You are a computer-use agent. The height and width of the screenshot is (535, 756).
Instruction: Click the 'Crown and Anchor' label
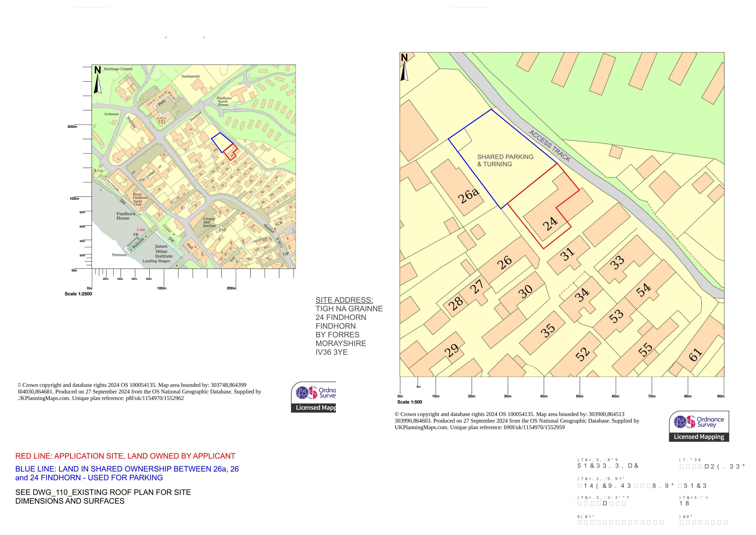pyautogui.click(x=209, y=222)
